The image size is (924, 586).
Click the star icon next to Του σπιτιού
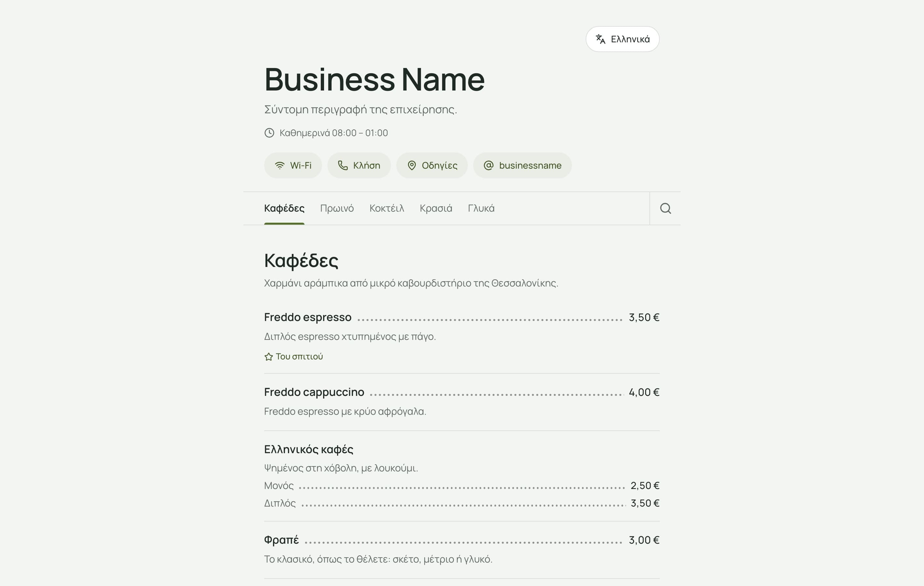coord(269,357)
